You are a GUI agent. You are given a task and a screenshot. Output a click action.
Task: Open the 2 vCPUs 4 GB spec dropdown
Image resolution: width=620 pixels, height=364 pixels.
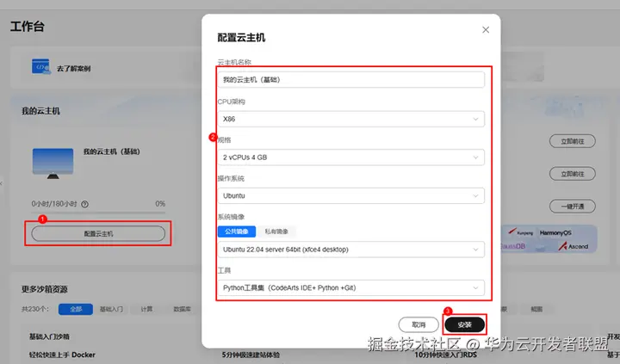pyautogui.click(x=351, y=157)
